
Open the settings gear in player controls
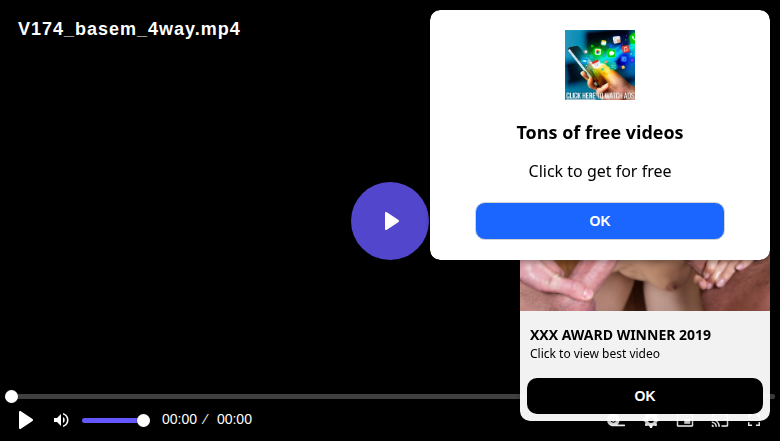[650, 423]
